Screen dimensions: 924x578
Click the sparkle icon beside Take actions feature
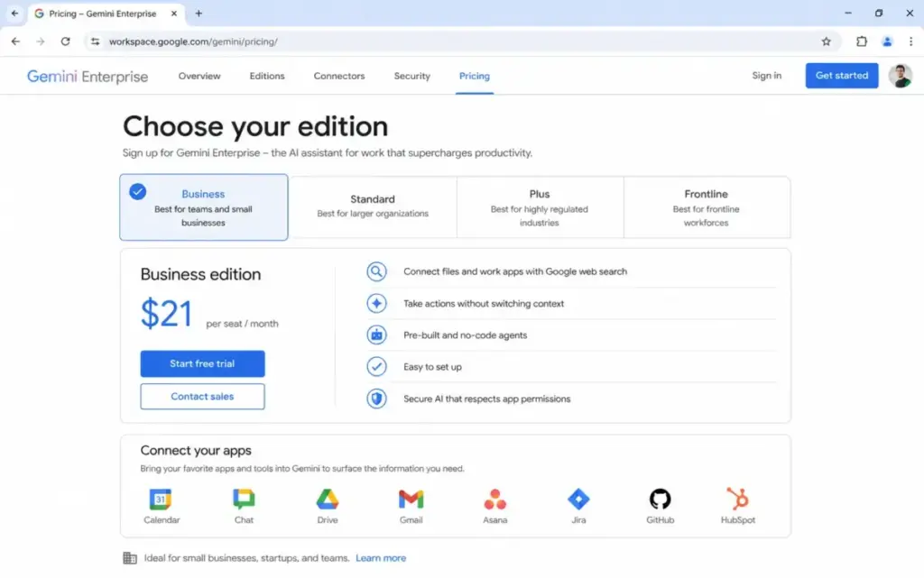376,303
